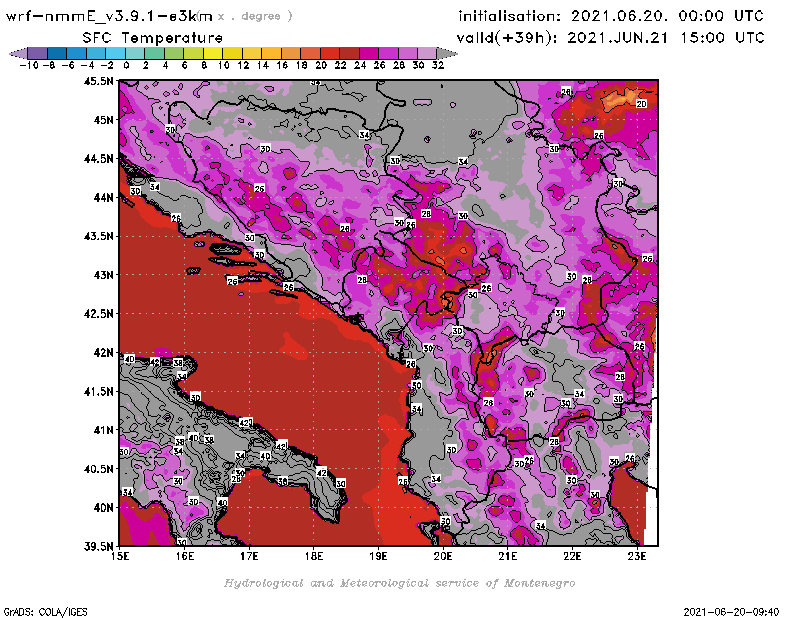Screen dimensions: 800x618
Task: Click the longitude label '15E'
Action: tap(120, 556)
